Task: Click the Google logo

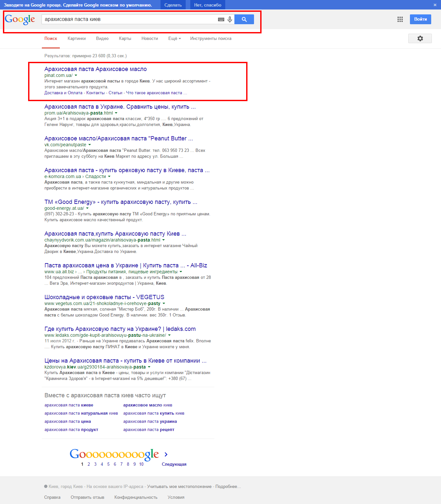Action: pos(20,20)
